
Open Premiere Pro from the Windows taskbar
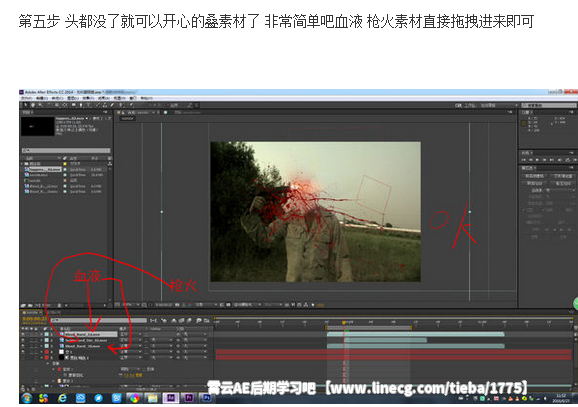coord(189,398)
